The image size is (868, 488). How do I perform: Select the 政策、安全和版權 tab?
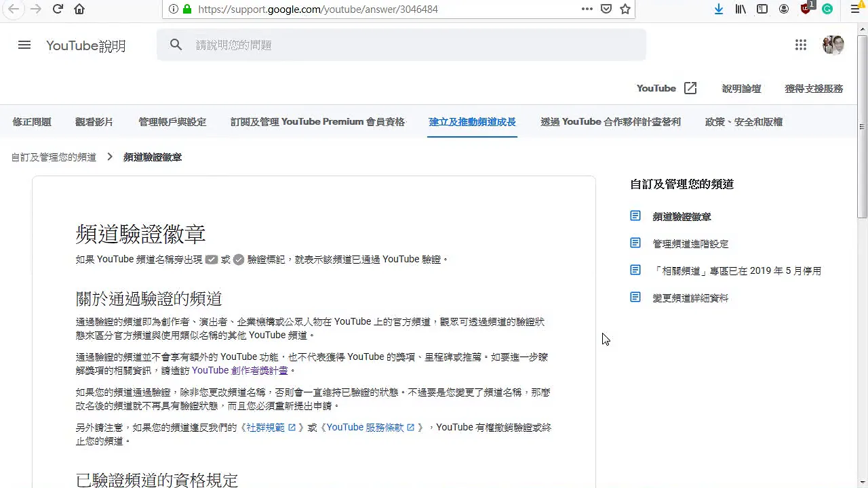coord(744,122)
